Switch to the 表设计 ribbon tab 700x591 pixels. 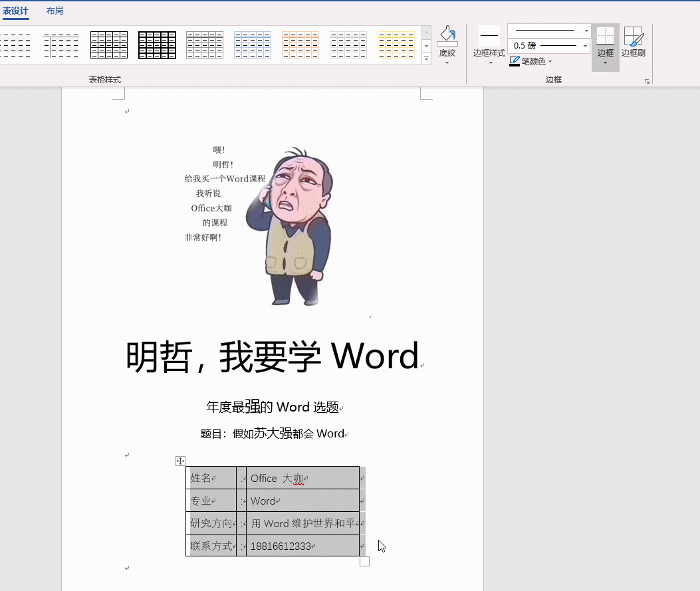(15, 11)
